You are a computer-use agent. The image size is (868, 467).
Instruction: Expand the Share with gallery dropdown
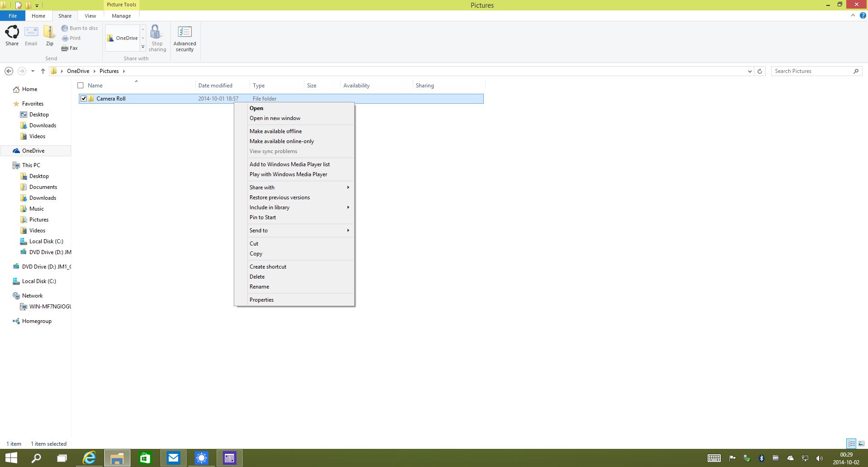click(x=143, y=47)
